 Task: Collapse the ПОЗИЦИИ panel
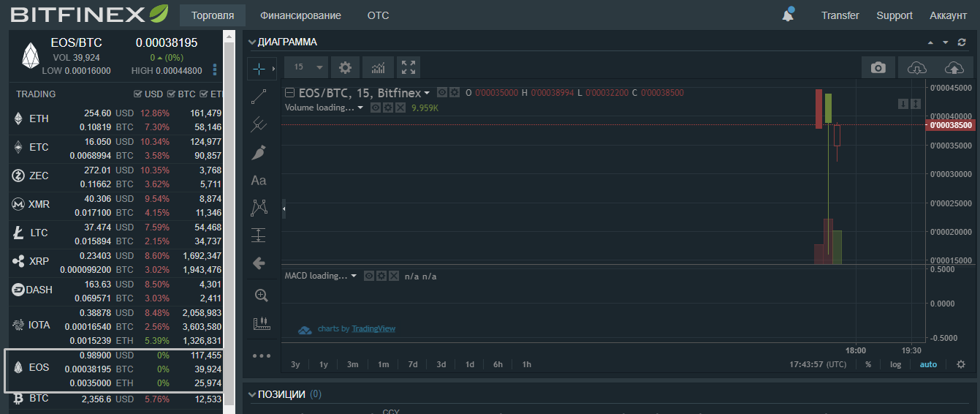(x=252, y=395)
